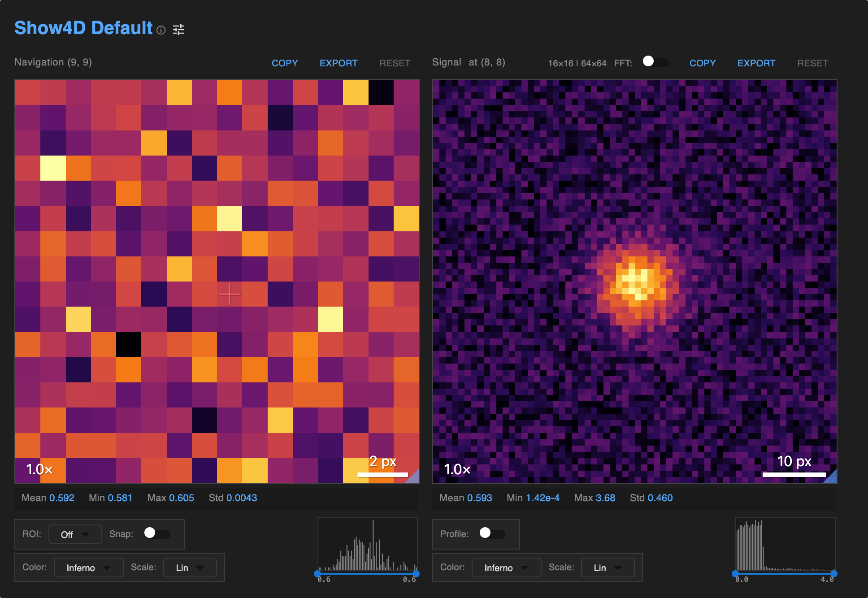This screenshot has height=598, width=868.
Task: Open the settings sliders icon next to the title
Action: click(179, 30)
